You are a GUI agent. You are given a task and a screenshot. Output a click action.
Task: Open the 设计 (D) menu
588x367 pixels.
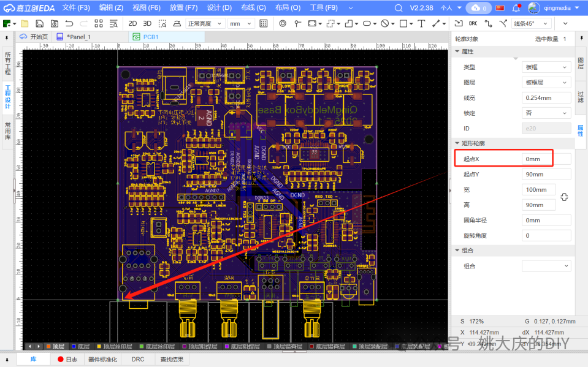pos(219,8)
